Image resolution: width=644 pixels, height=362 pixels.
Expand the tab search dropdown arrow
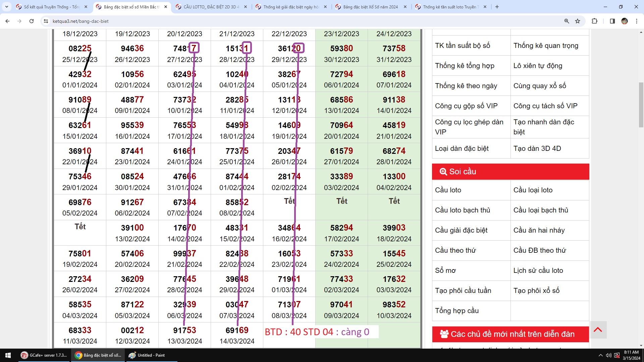[x=6, y=7]
